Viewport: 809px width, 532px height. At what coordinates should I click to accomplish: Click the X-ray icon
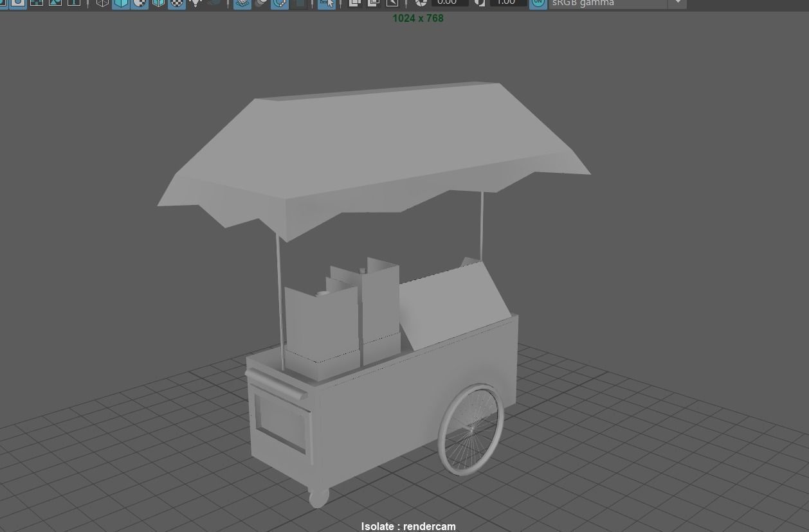(x=354, y=2)
